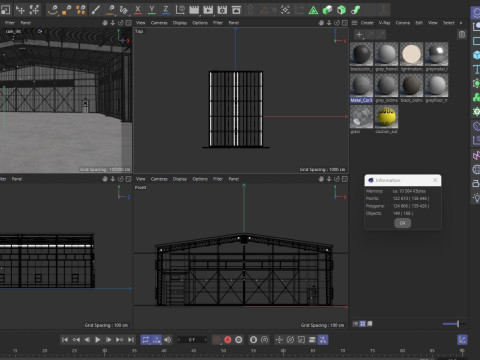Click Top viewport rotate icon
This screenshot has height=360, width=480.
[x=337, y=23]
